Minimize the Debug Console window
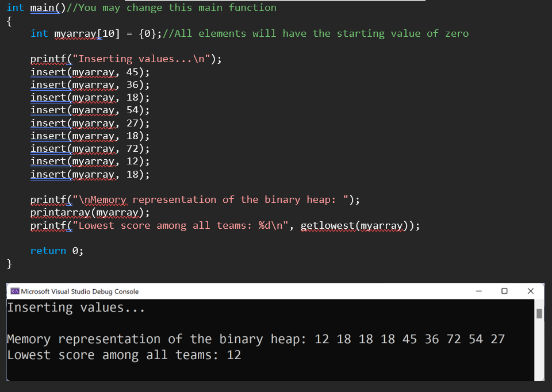 [479, 291]
